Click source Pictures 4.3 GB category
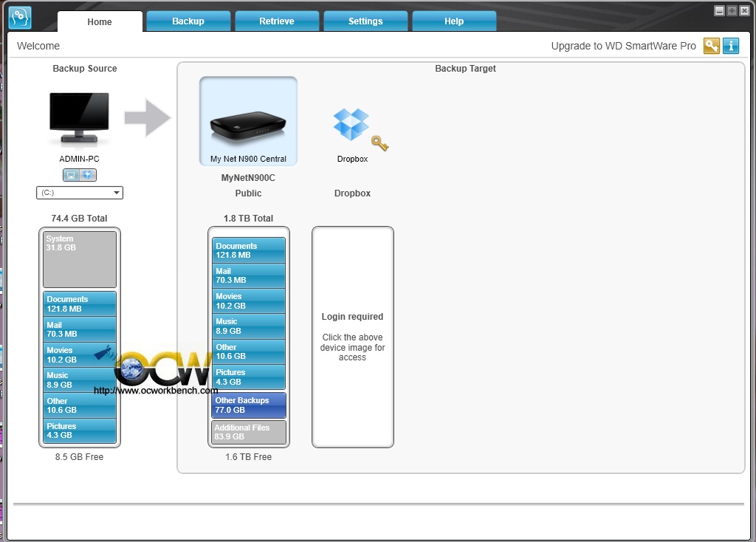This screenshot has width=756, height=542. click(x=80, y=430)
